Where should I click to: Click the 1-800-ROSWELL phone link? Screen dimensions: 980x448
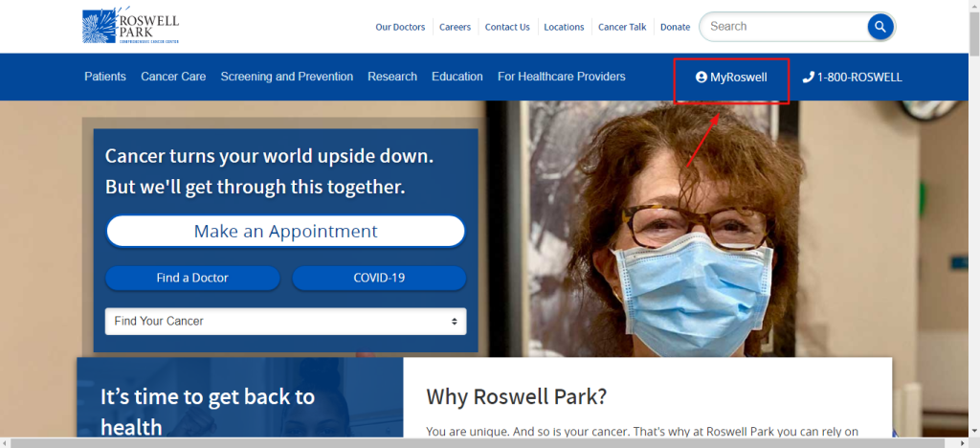pos(853,78)
